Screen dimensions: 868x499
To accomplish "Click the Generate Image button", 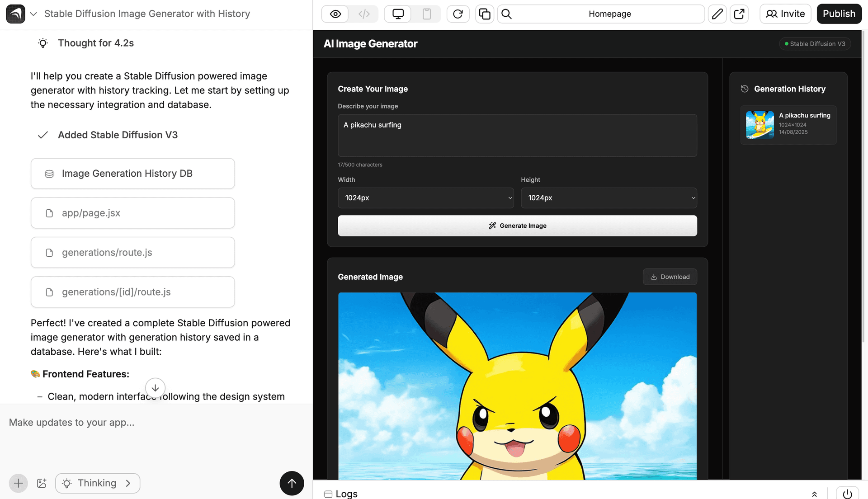I will point(517,226).
